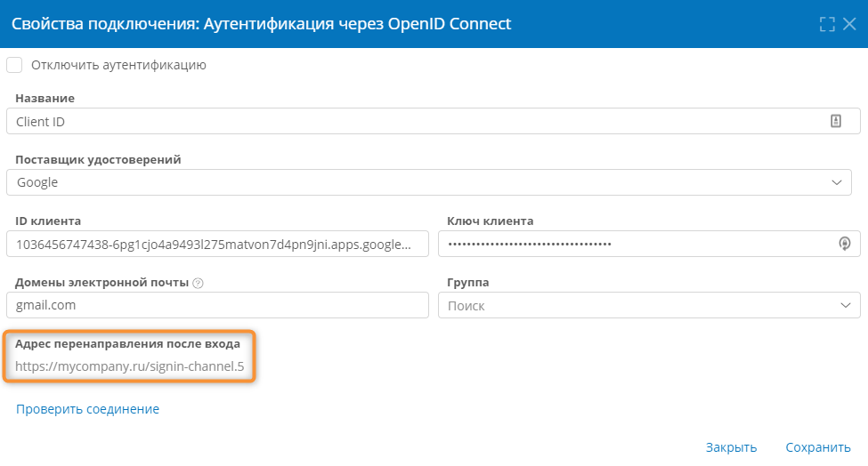Expand the Группа dropdown chevron
Screen dimensions: 868x466
[x=845, y=305]
